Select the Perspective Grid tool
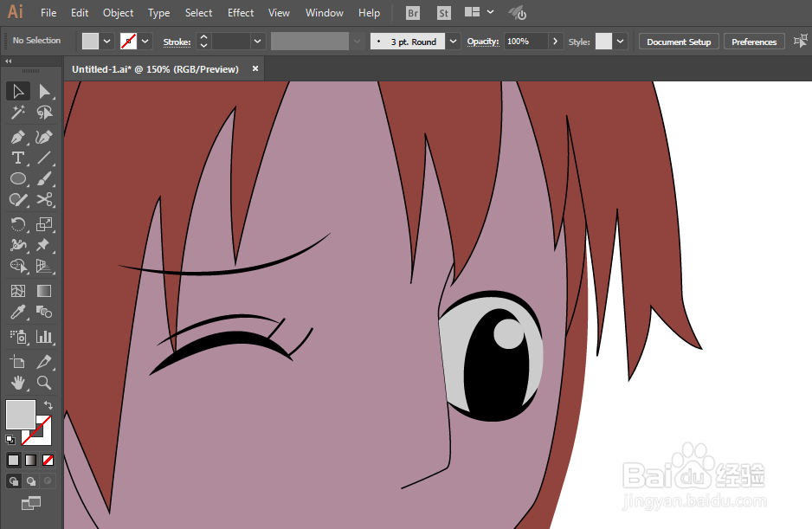Viewport: 812px width, 529px height. click(44, 266)
